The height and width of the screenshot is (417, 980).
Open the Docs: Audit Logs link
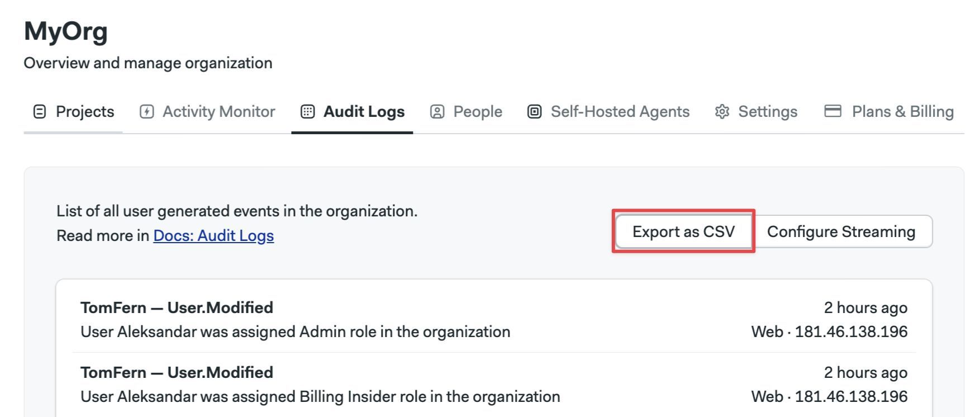click(213, 236)
